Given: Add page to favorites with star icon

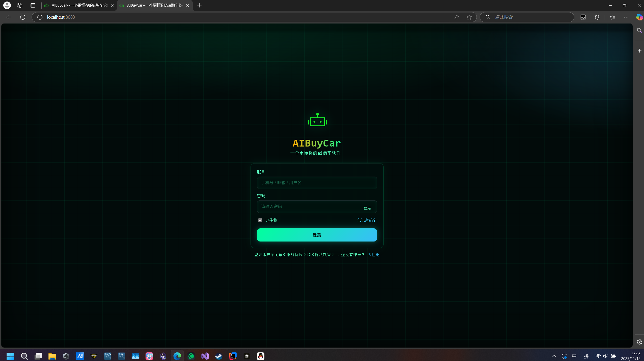Looking at the screenshot, I should pyautogui.click(x=469, y=17).
